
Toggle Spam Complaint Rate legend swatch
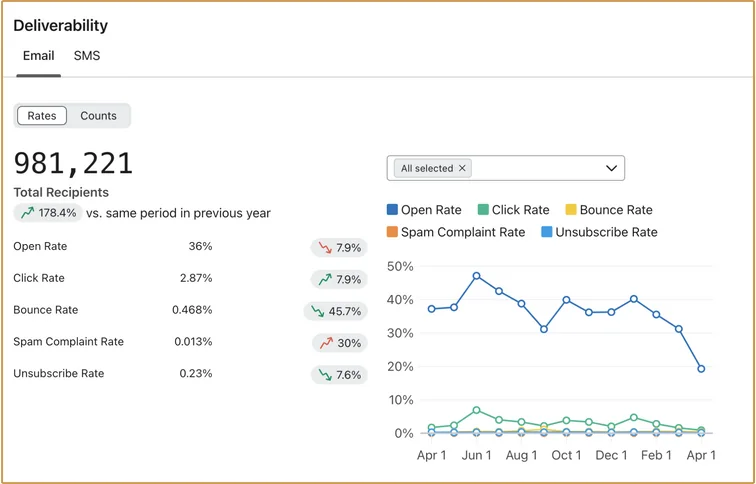(x=392, y=232)
